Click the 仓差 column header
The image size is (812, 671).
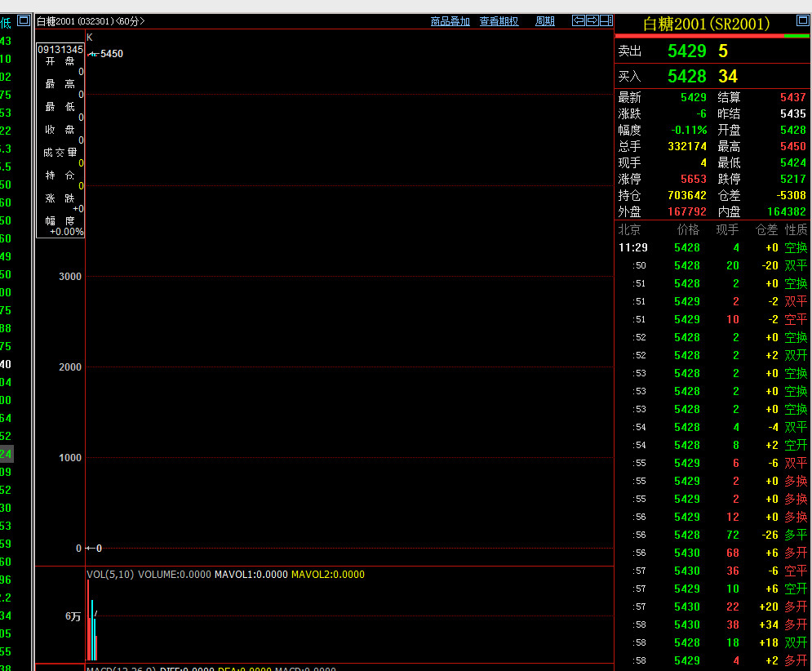(766, 230)
